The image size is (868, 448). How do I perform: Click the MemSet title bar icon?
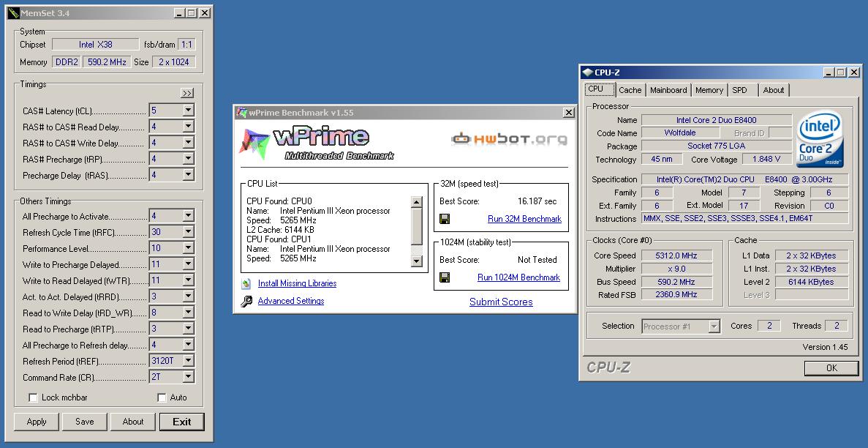13,12
